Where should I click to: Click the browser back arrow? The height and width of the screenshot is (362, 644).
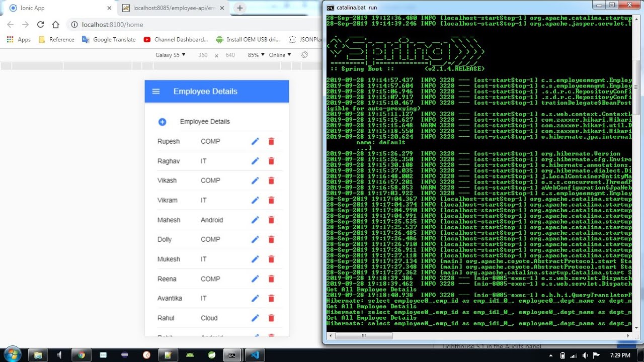click(x=10, y=25)
